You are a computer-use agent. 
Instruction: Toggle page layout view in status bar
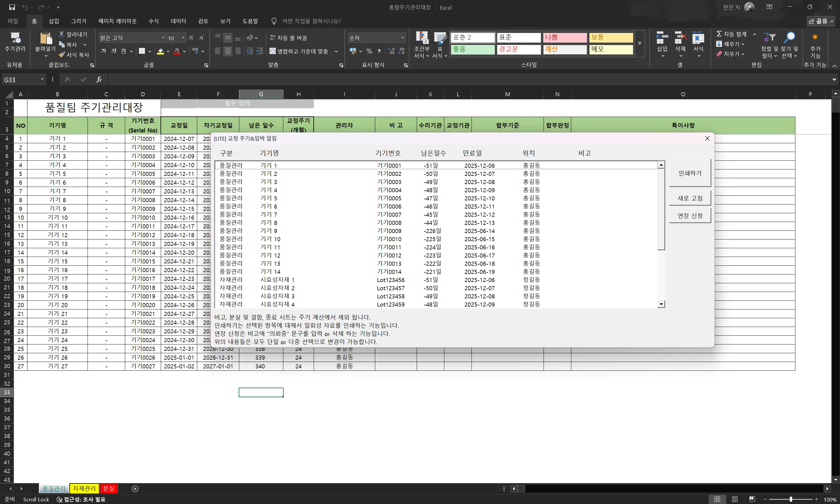(735, 499)
